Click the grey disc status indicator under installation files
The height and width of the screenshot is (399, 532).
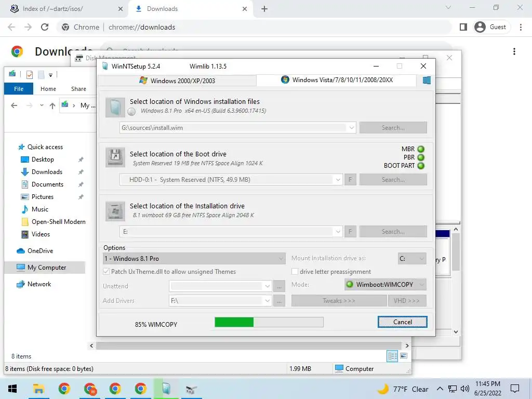click(131, 111)
